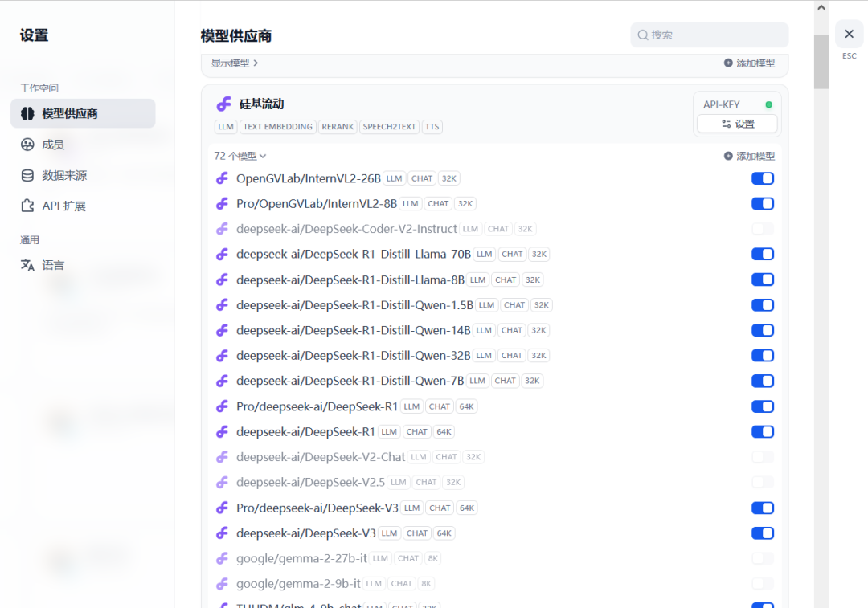
Task: Click the deepseek-ai/DeepSeek-V3 model name
Action: (306, 533)
